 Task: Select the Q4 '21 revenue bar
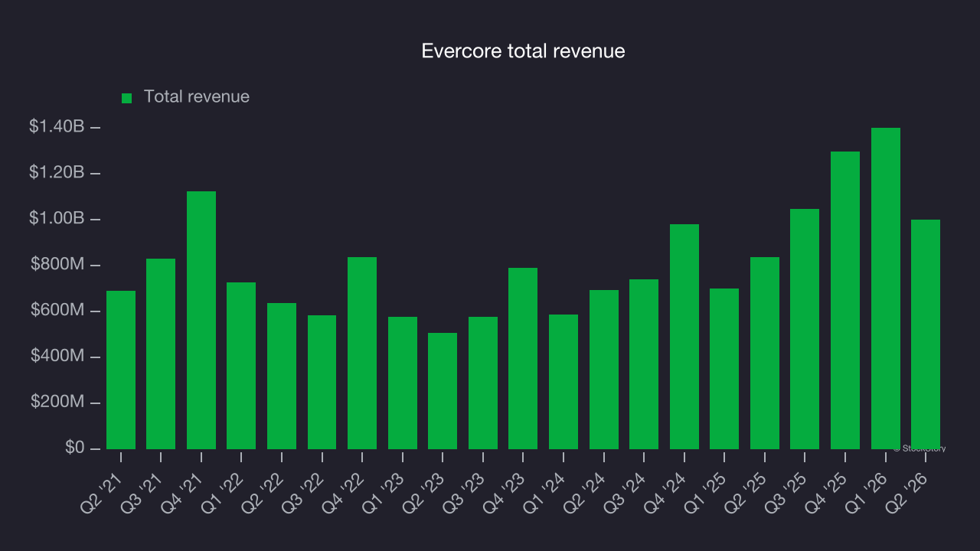[x=201, y=320]
